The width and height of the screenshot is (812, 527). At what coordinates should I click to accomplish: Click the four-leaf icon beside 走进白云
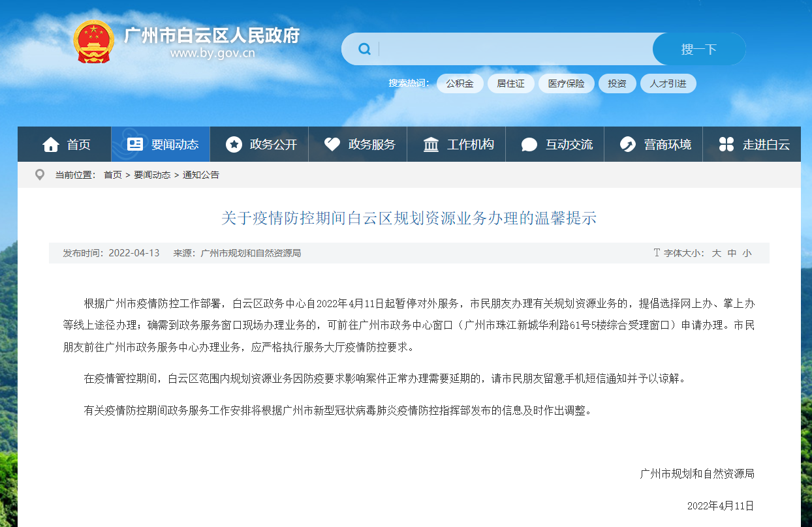click(726, 145)
